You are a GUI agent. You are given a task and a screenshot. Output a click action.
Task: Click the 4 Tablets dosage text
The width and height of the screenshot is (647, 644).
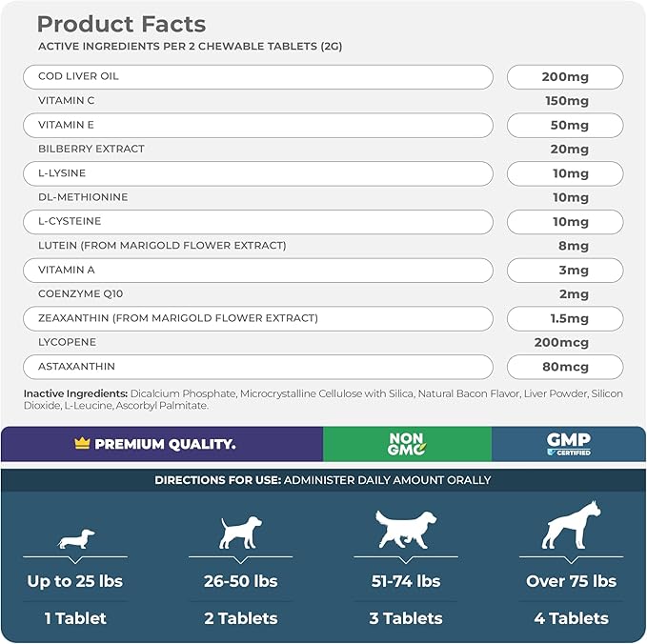coord(571,618)
